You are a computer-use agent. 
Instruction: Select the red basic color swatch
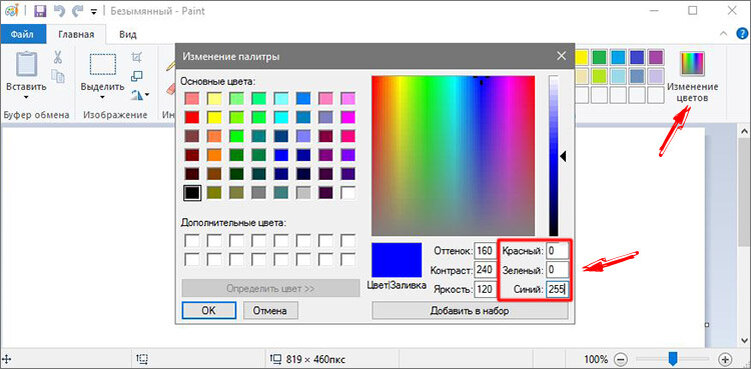pos(191,116)
